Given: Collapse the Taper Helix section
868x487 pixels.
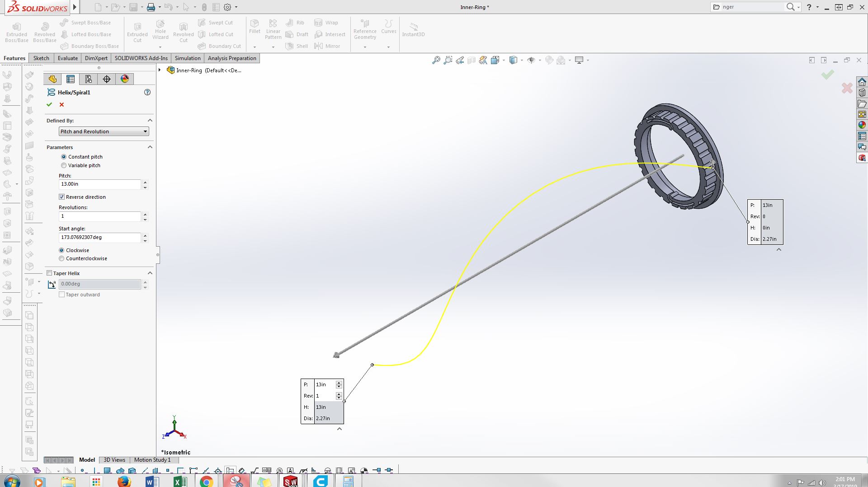Looking at the screenshot, I should (x=150, y=273).
